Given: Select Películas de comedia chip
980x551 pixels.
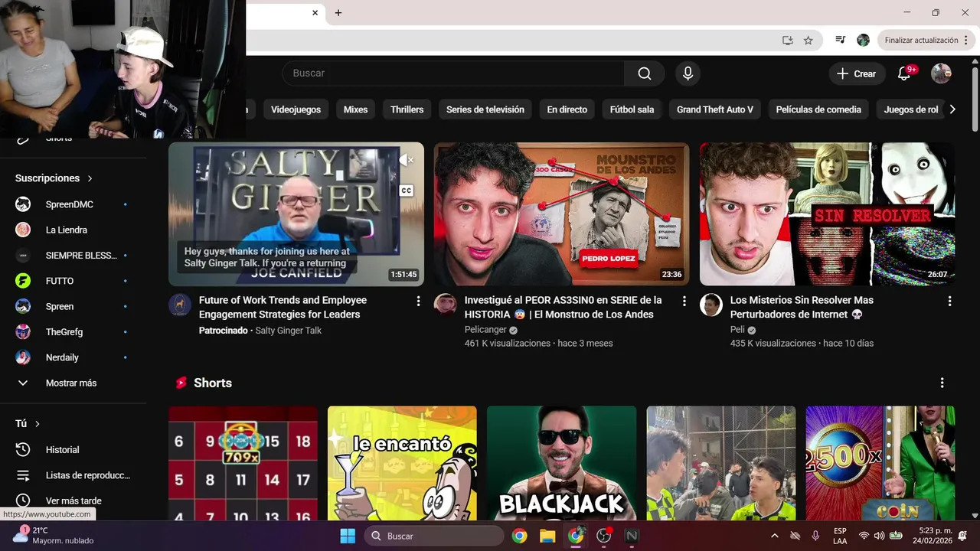Looking at the screenshot, I should pyautogui.click(x=818, y=109).
